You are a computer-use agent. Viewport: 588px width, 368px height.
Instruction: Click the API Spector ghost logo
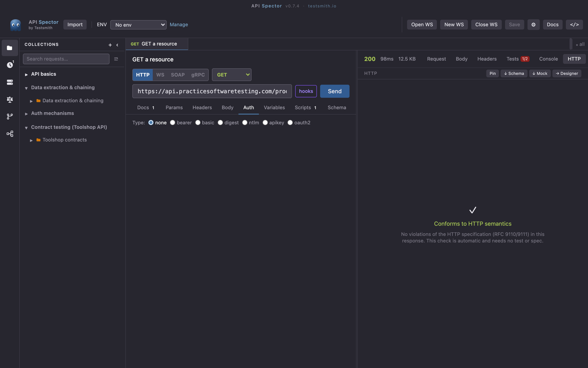[x=15, y=25]
